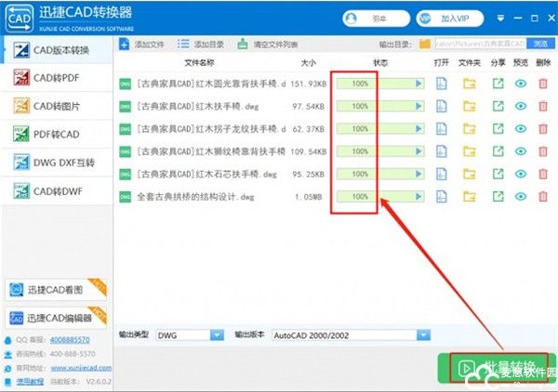Screen dimensions: 558x392
Task: Delete the 红木拐子龙纹扶手椅 row
Action: pyautogui.click(x=543, y=128)
